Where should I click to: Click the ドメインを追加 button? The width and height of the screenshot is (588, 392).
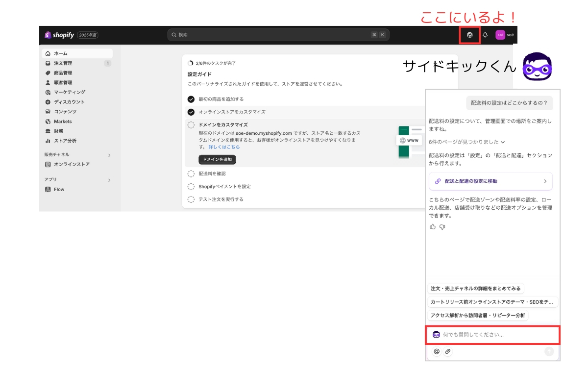[217, 159]
